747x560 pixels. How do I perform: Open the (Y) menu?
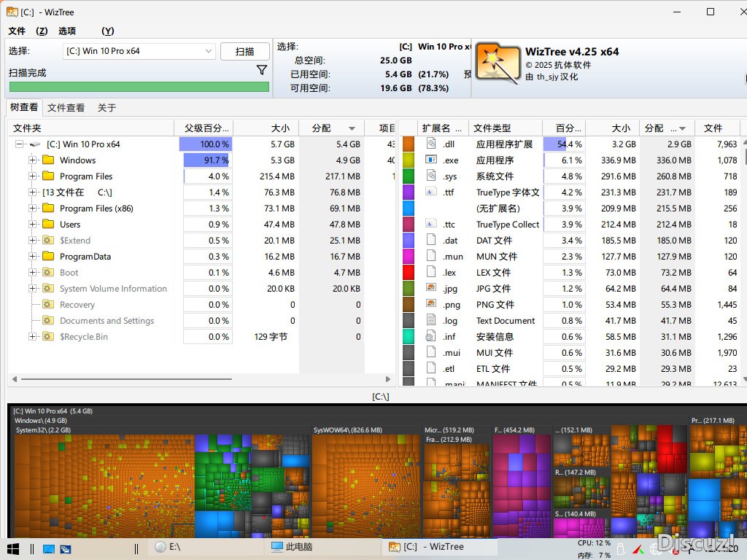108,31
